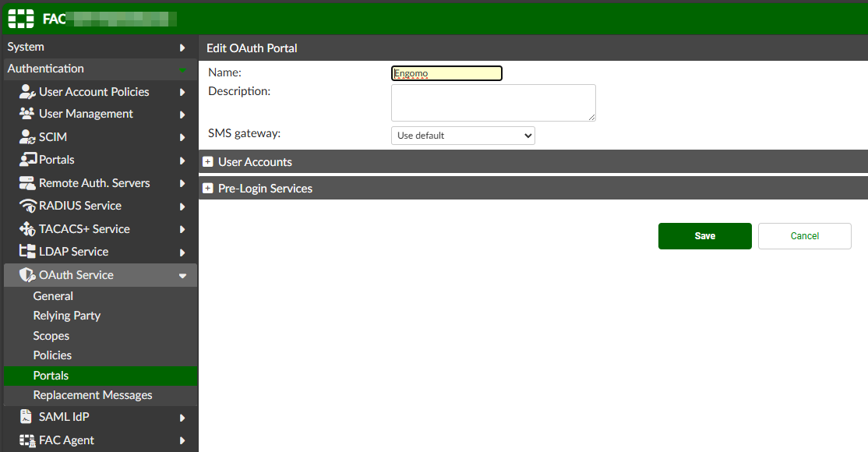Image resolution: width=868 pixels, height=452 pixels.
Task: Click the Remote Auth. Servers icon
Action: [x=27, y=183]
